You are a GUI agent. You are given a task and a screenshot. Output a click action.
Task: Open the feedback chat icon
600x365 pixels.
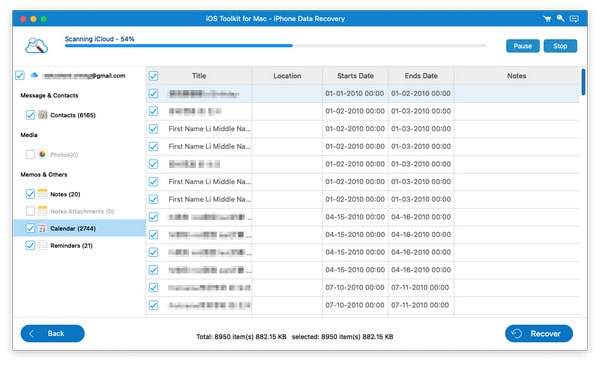pyautogui.click(x=574, y=19)
